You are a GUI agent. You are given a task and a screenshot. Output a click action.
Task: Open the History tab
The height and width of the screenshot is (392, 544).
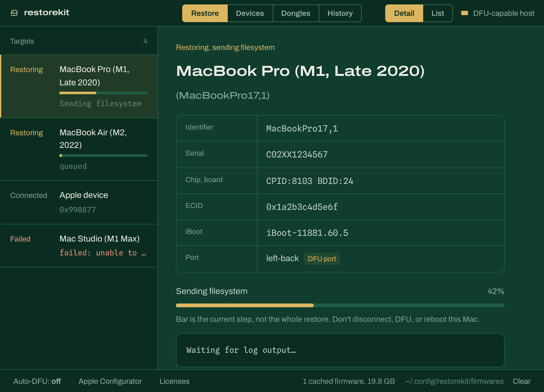340,13
